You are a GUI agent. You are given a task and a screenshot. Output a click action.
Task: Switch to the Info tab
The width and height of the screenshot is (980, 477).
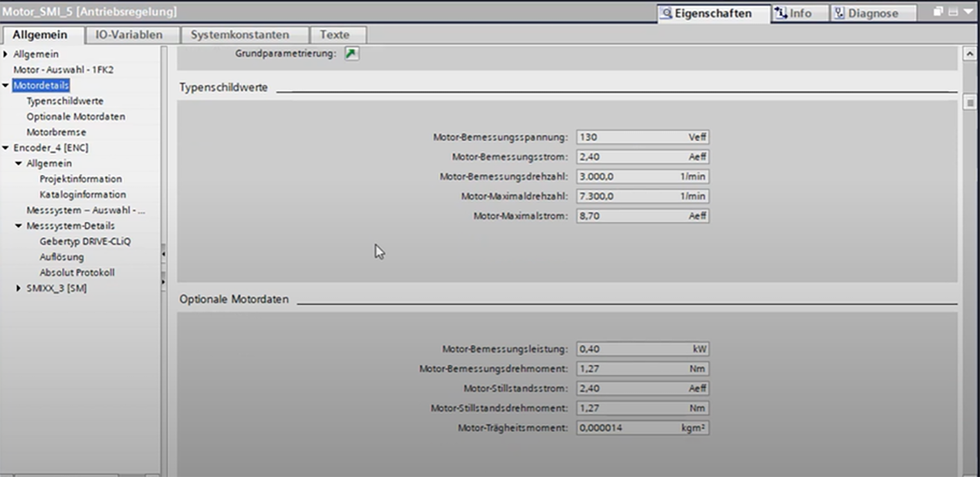point(799,13)
